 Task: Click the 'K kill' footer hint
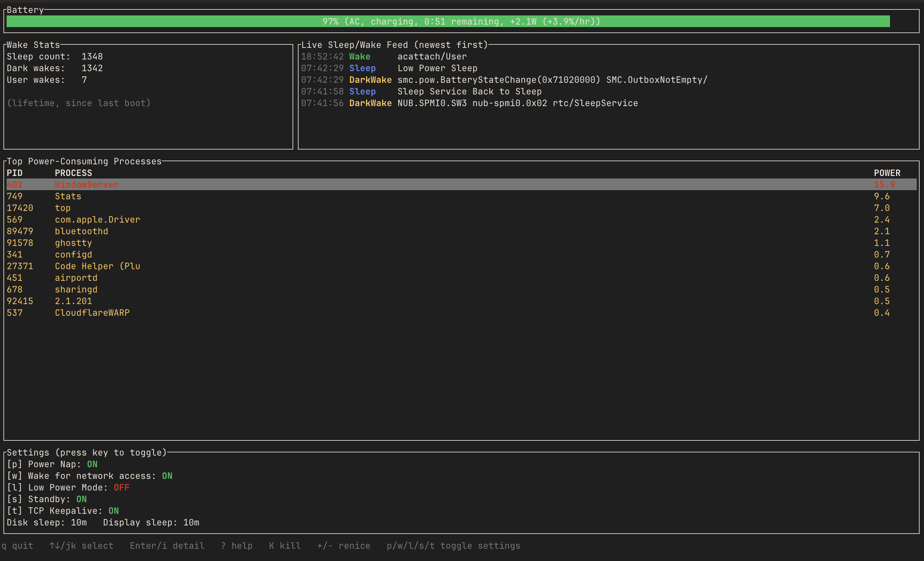285,545
